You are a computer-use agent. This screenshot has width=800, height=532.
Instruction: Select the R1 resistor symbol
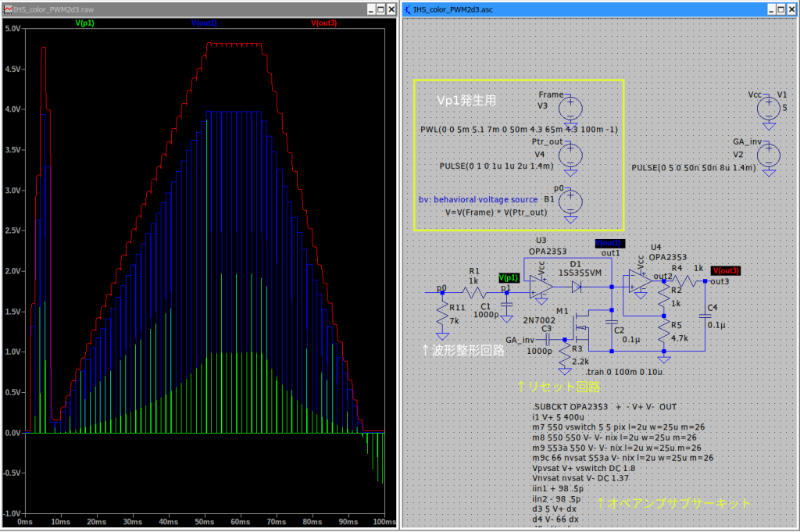click(474, 292)
